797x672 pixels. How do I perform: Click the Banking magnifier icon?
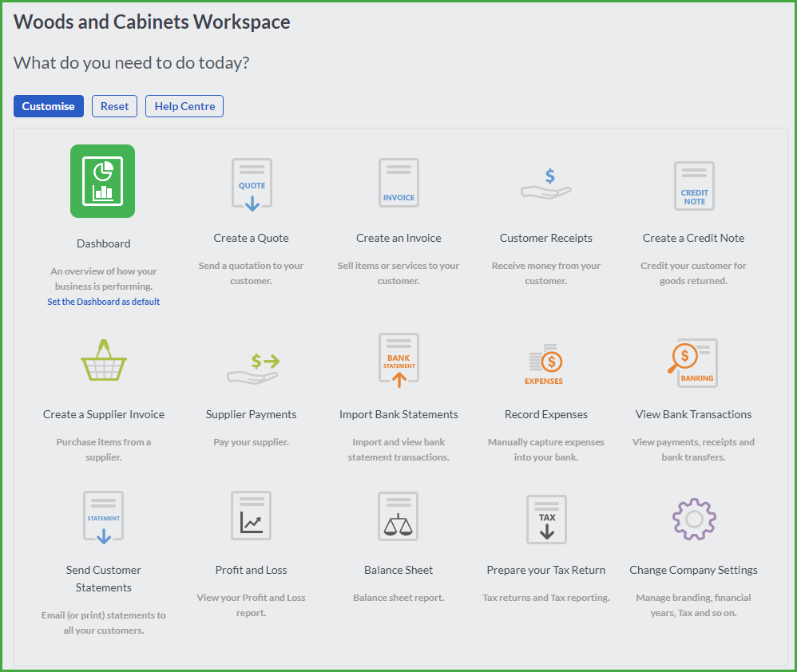[693, 362]
